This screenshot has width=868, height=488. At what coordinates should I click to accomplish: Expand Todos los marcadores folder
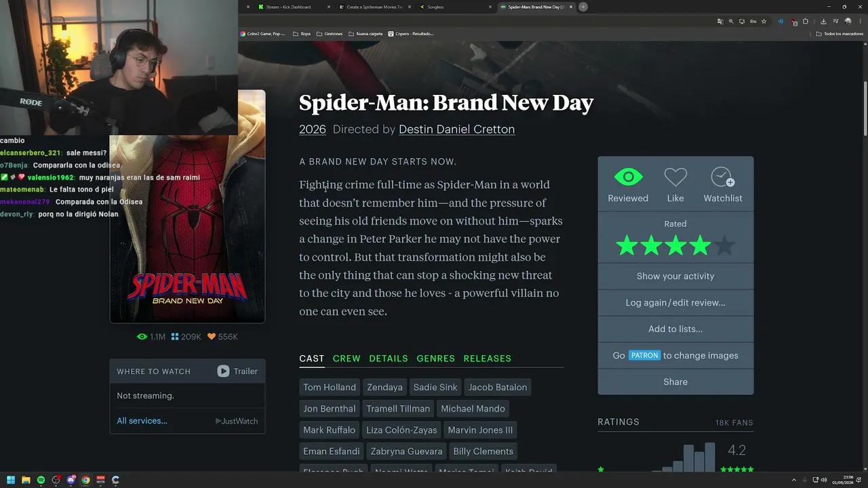[840, 34]
